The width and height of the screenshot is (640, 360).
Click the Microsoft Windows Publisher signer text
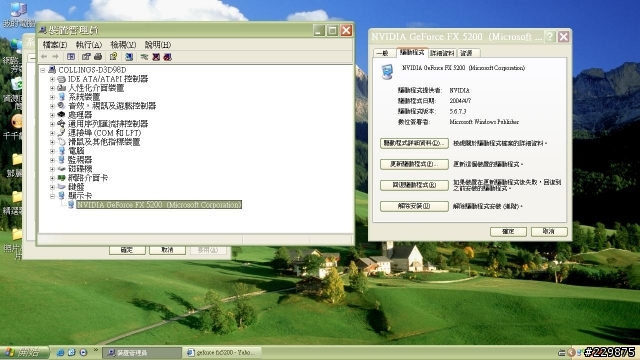pyautogui.click(x=484, y=122)
